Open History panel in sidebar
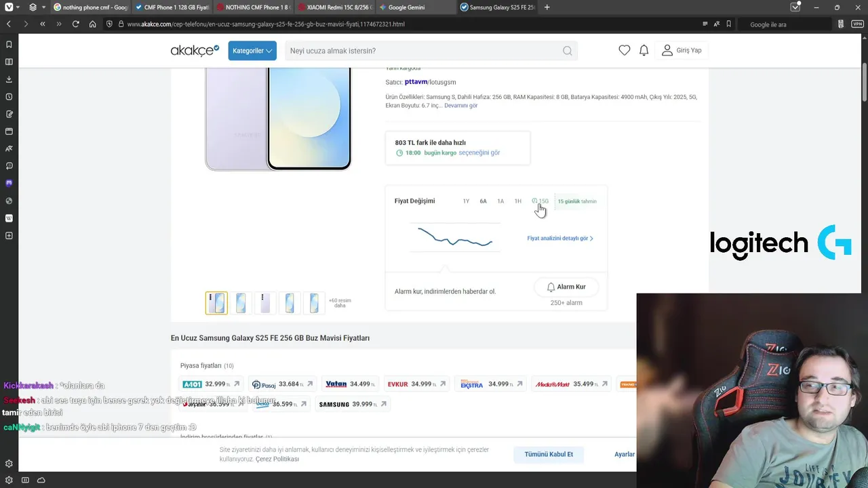Screen dimensions: 868x488 [9, 97]
